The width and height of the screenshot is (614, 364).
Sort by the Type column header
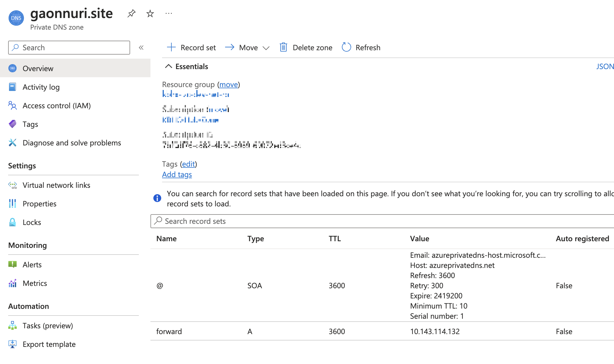click(x=256, y=239)
